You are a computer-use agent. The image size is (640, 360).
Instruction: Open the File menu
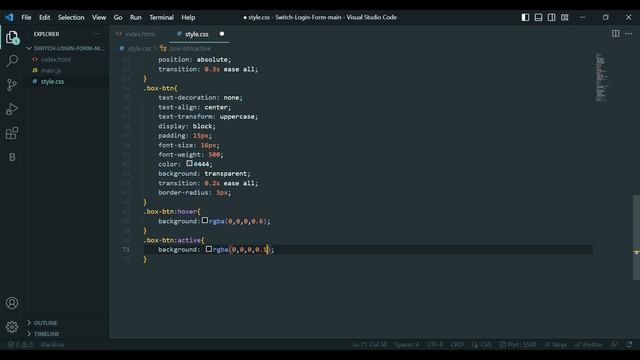(26, 17)
